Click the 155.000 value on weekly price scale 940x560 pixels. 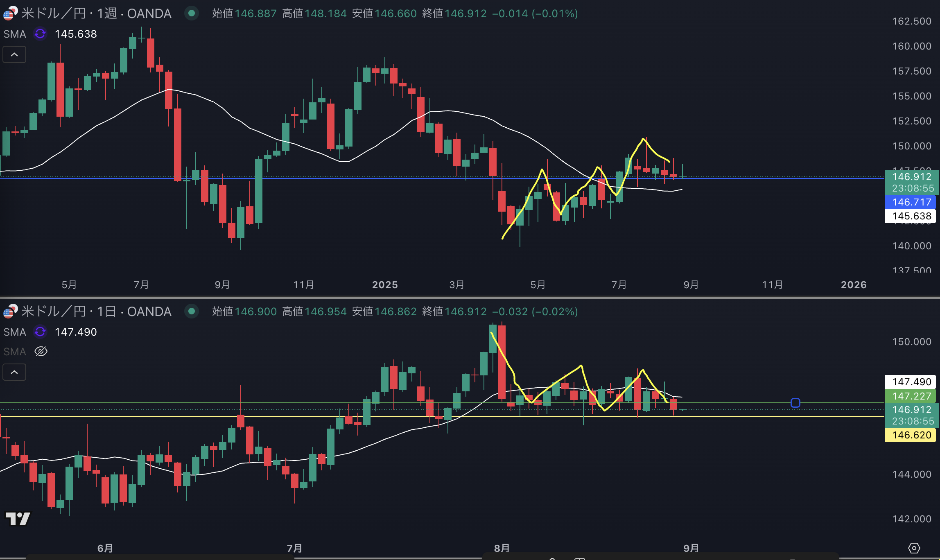(912, 96)
